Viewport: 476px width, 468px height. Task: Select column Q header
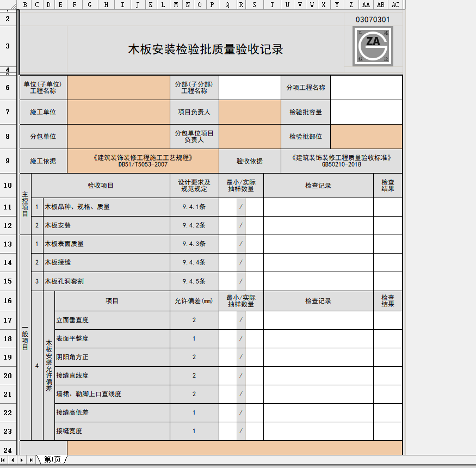227,4
